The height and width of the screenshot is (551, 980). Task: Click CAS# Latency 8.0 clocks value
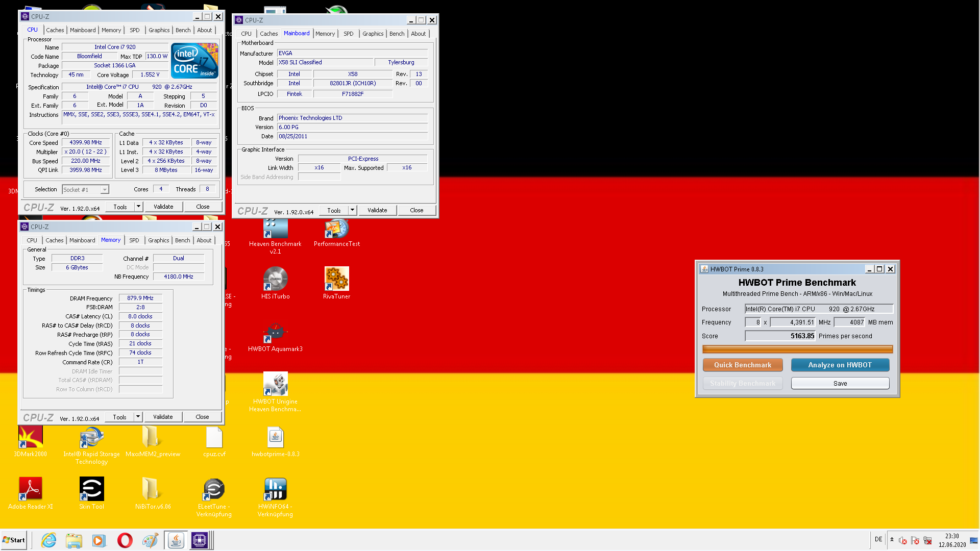pos(140,316)
